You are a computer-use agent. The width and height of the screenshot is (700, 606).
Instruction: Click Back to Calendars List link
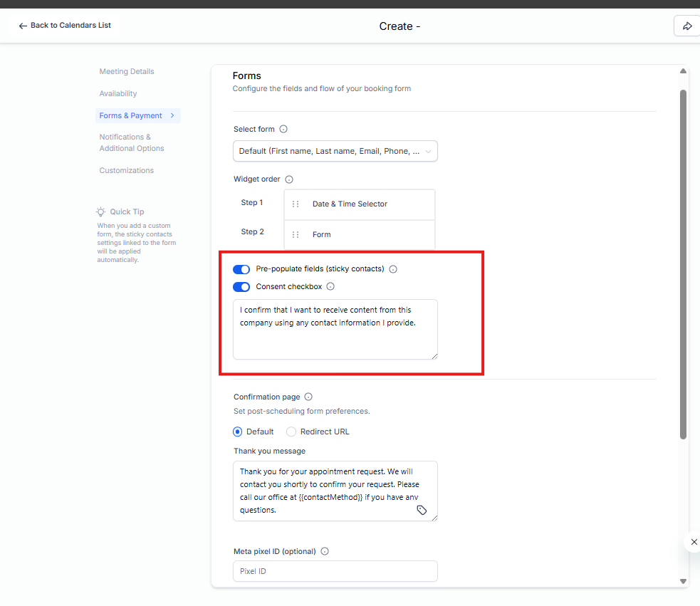coord(65,26)
